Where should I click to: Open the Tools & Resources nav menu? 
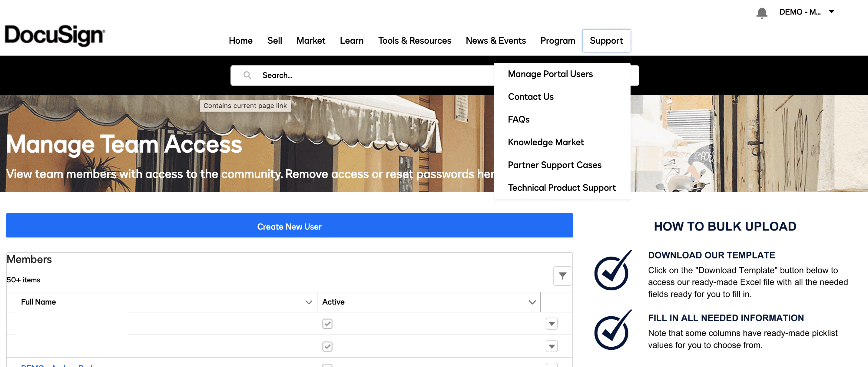click(414, 41)
